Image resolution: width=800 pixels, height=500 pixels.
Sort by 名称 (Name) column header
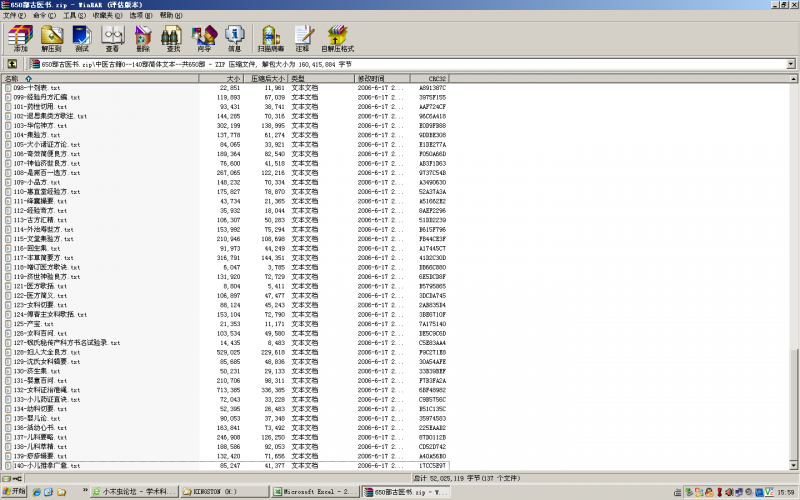click(100, 79)
